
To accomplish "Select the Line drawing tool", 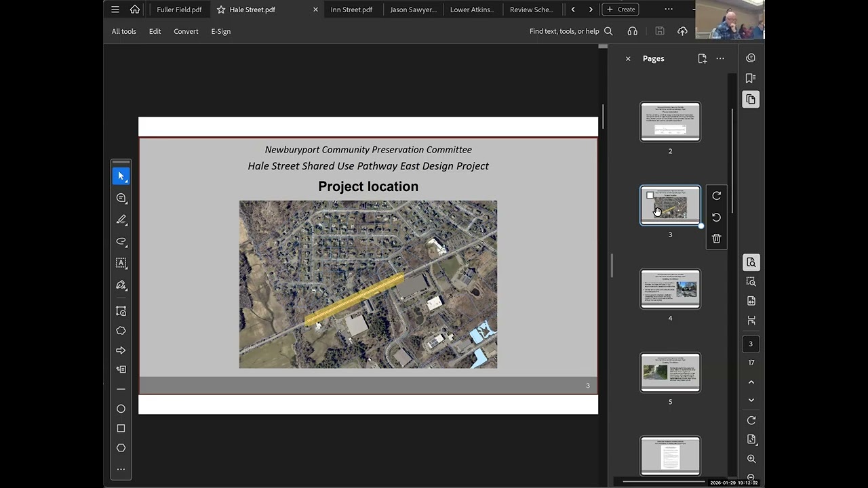I will (x=121, y=389).
